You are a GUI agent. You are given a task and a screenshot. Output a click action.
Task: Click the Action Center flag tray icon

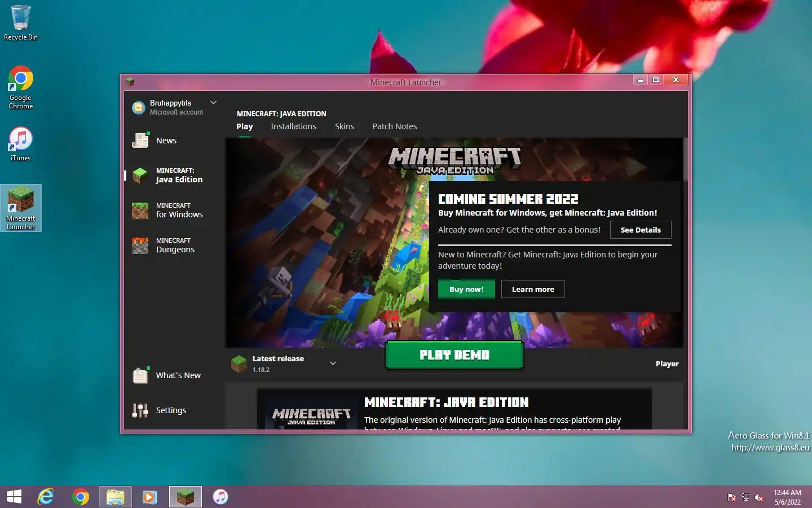coord(732,497)
